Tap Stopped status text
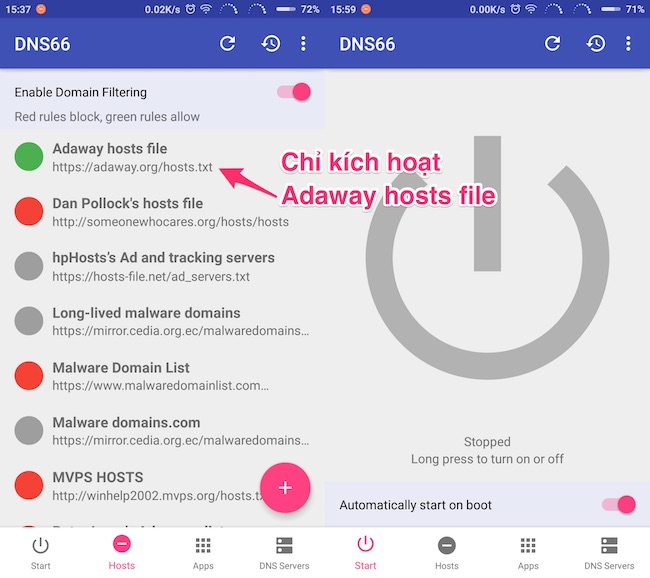Image resolution: width=650 pixels, height=578 pixels. coord(487,442)
